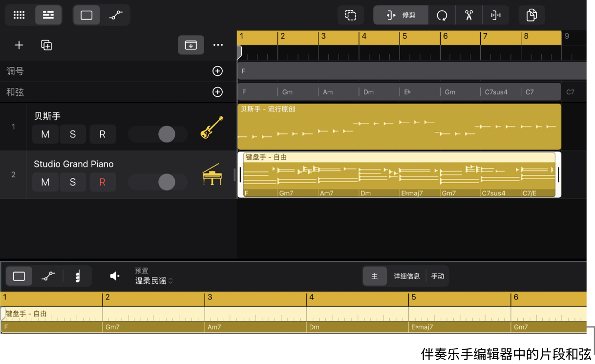Solo the Studio Grand Piano track
The height and width of the screenshot is (364, 595).
(73, 182)
